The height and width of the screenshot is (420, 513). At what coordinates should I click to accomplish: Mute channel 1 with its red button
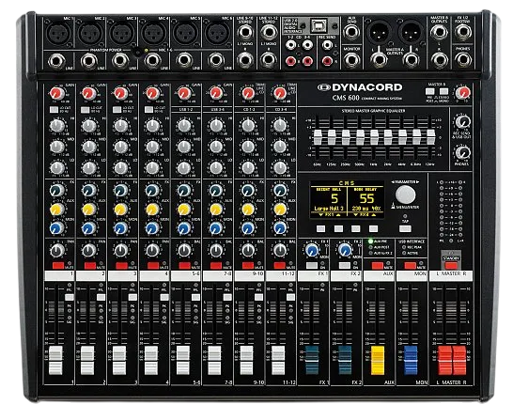coord(58,265)
